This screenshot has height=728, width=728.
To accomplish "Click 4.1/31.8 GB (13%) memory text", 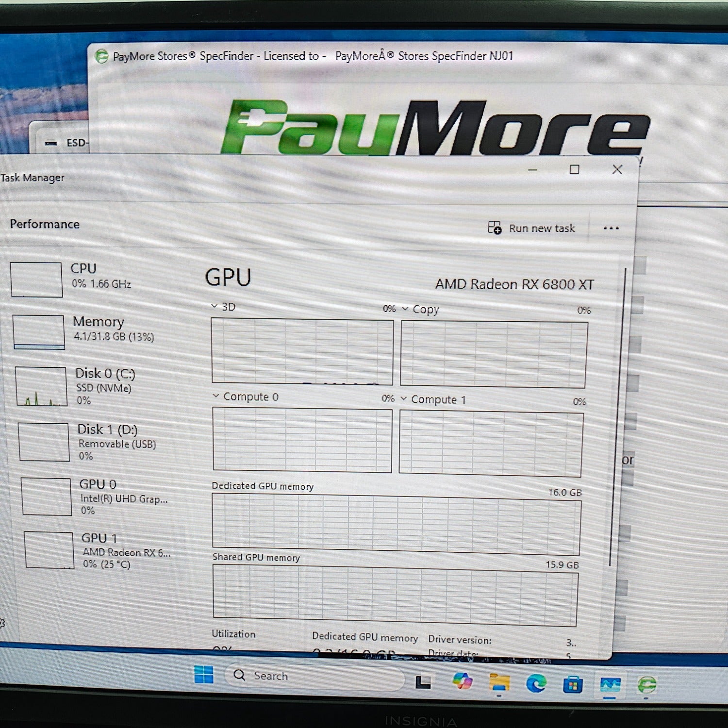I will (114, 336).
